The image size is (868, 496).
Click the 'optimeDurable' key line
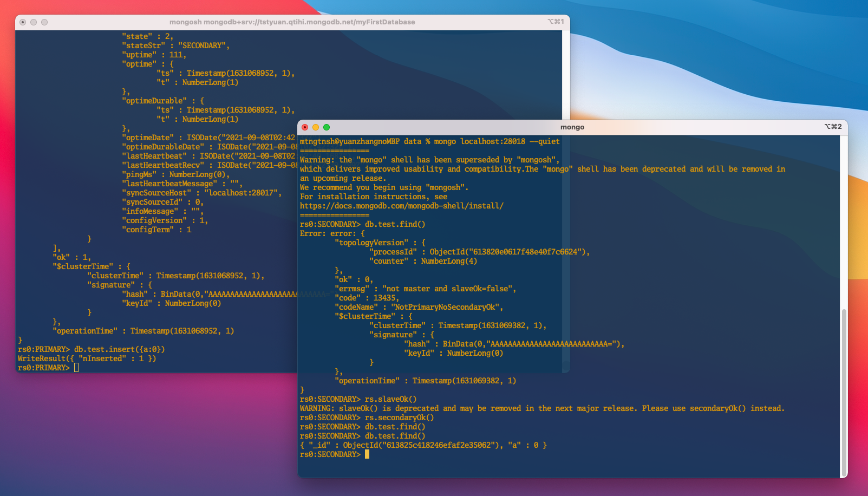click(x=163, y=101)
